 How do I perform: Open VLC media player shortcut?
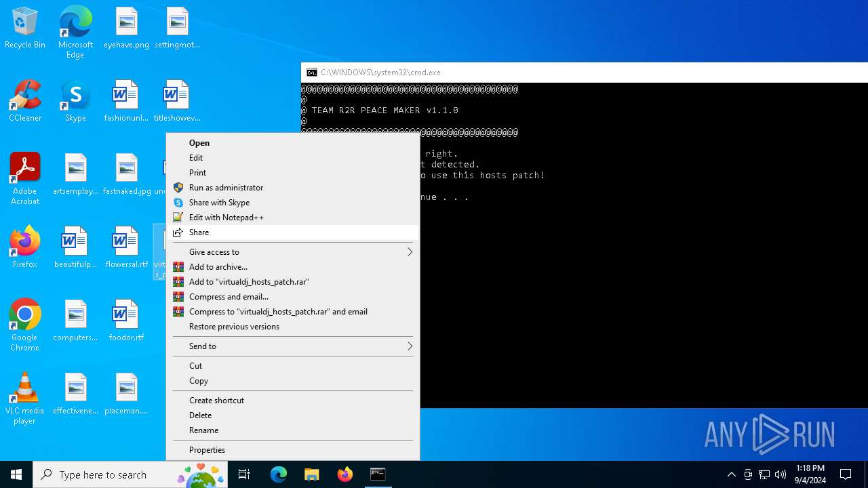[25, 399]
